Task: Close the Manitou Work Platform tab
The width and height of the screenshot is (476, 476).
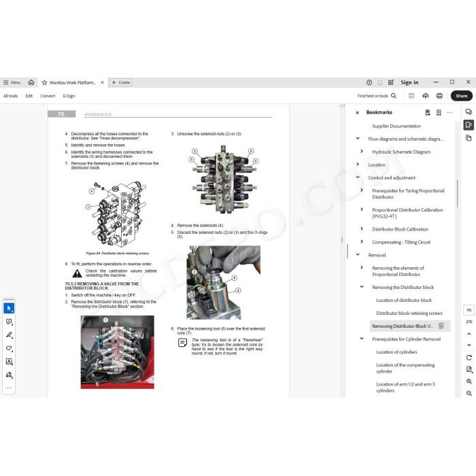Action: coord(102,82)
